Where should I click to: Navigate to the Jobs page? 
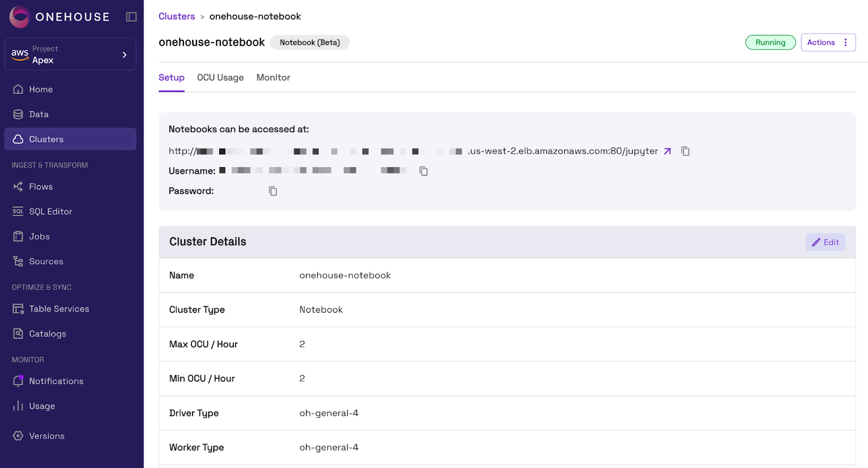click(39, 236)
